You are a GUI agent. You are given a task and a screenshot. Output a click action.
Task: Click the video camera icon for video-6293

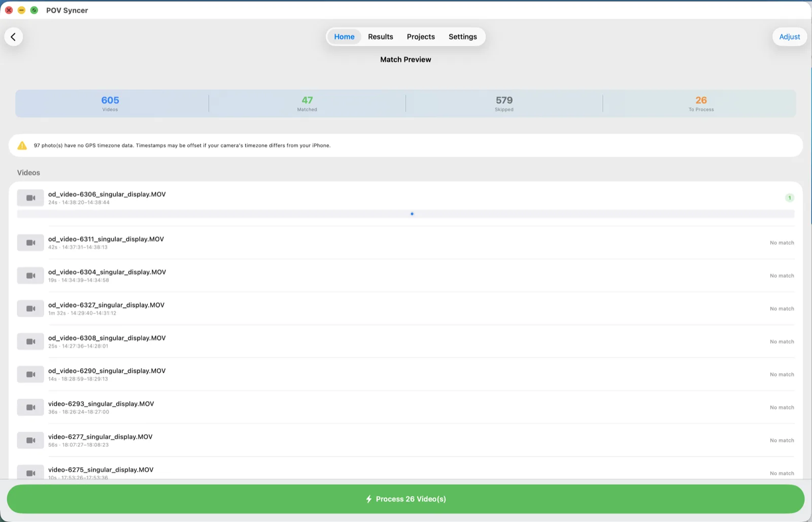pyautogui.click(x=30, y=407)
